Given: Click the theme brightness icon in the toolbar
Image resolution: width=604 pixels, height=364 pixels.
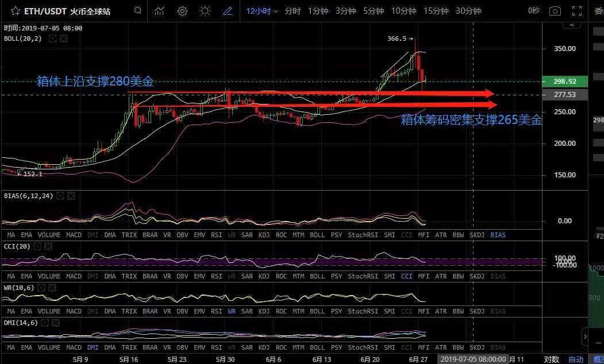Looking at the screenshot, I should click(x=205, y=10).
